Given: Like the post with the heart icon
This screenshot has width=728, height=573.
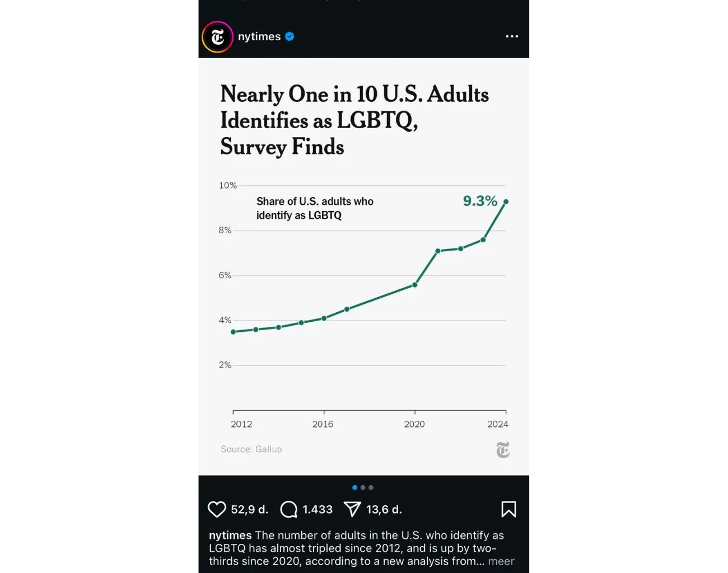Looking at the screenshot, I should [217, 509].
